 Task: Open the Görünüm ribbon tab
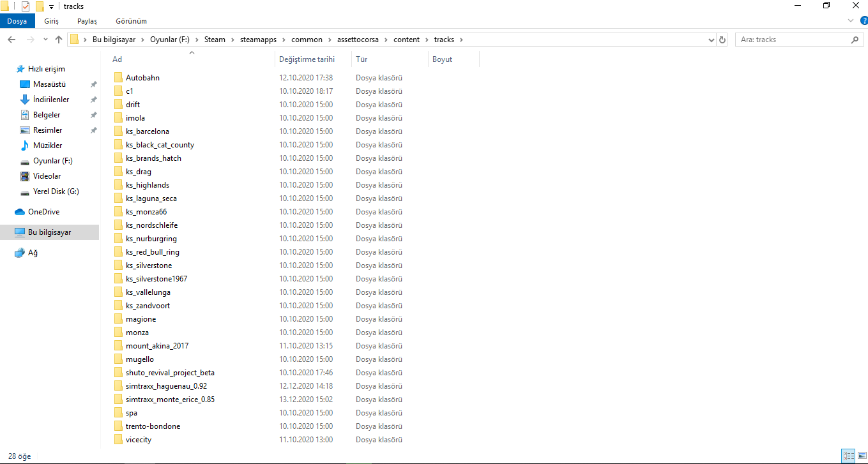pyautogui.click(x=131, y=21)
